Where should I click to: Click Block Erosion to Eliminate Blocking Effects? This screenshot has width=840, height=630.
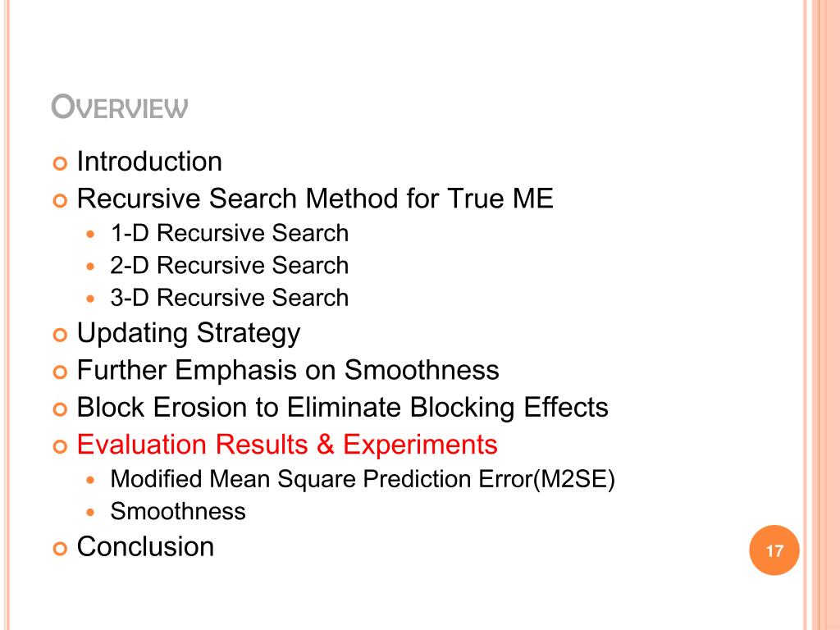(x=343, y=407)
